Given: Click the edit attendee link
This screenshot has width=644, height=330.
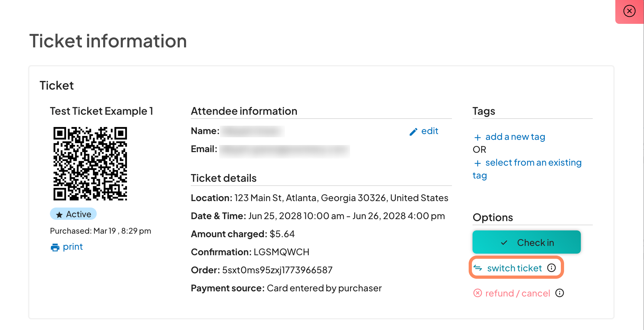Looking at the screenshot, I should [430, 131].
